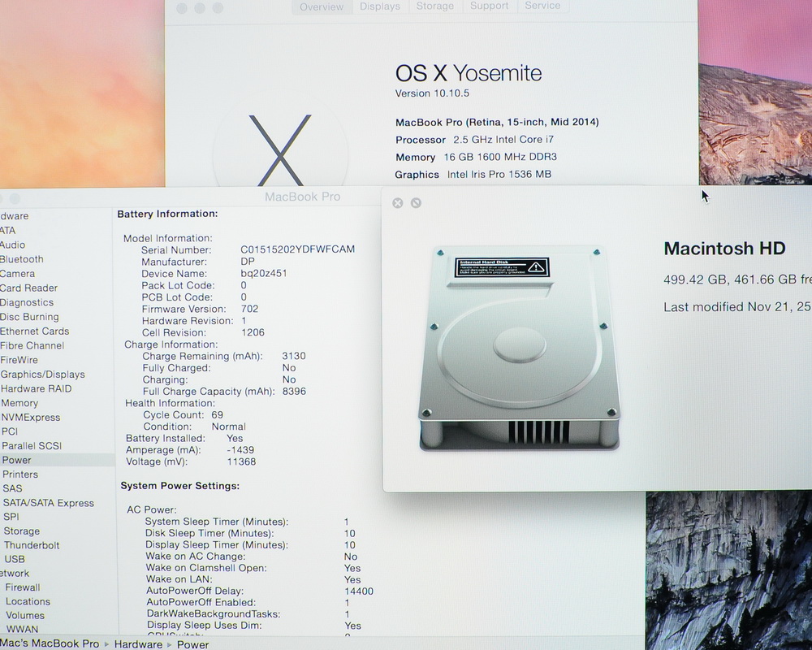Screen dimensions: 812x650
Task: Click the battery Condition value Normal
Action: tap(228, 427)
